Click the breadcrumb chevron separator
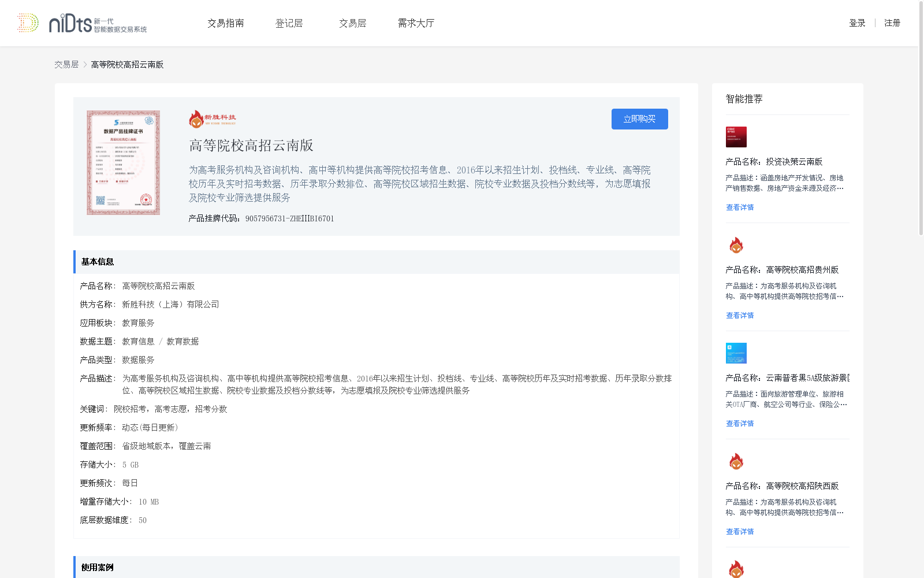Viewport: 924px width, 578px height. tap(85, 65)
